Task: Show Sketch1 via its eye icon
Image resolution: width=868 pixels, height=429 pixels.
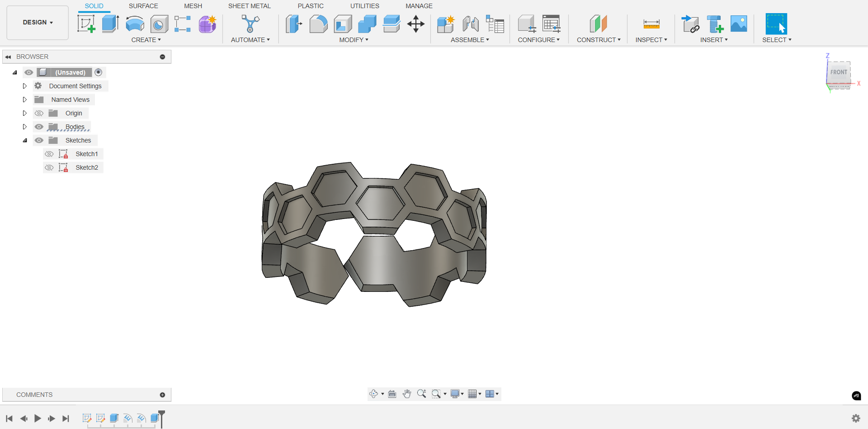Action: tap(49, 154)
